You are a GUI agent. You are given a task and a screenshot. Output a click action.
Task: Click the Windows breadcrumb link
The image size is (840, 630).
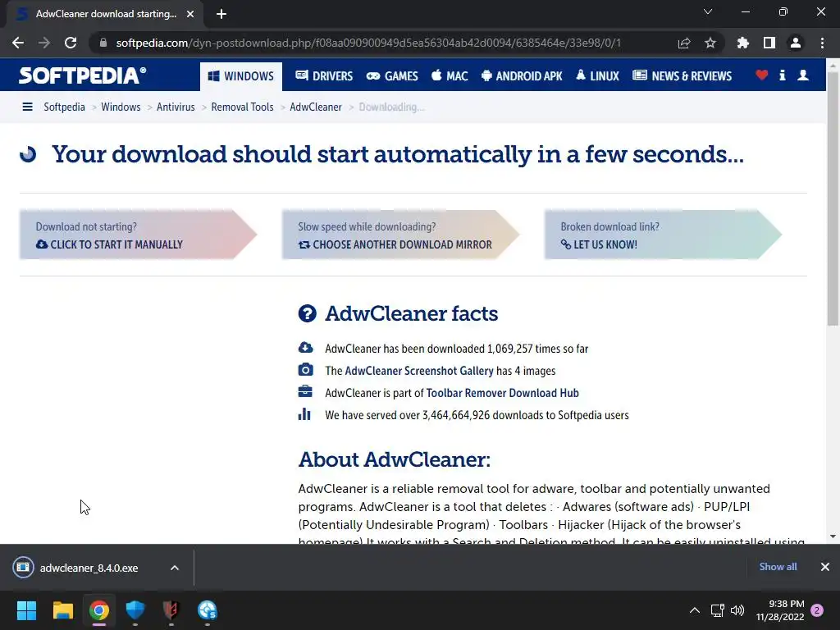(121, 107)
